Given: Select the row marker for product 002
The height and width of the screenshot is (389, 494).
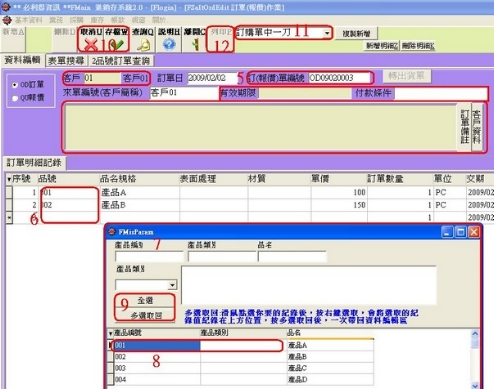Looking at the screenshot, I should coord(111,357).
